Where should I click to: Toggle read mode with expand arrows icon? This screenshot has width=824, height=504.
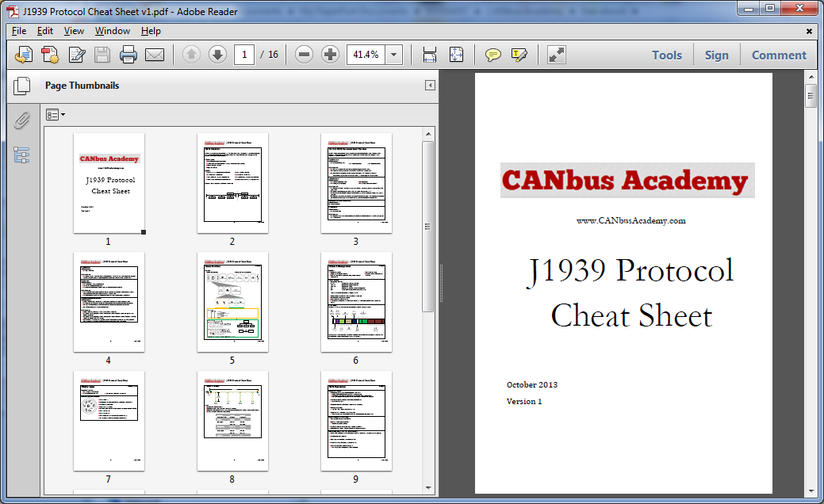coord(557,55)
